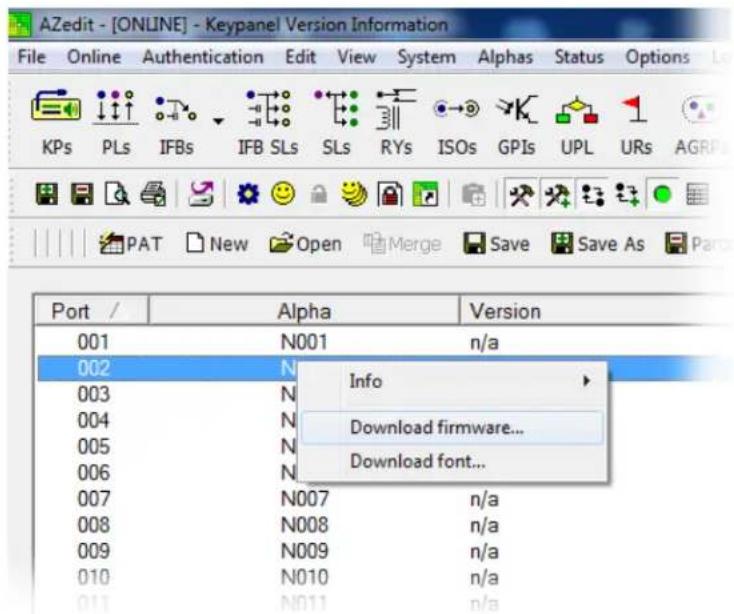This screenshot has width=734, height=614.
Task: Click alpha N008 cell
Action: (304, 525)
